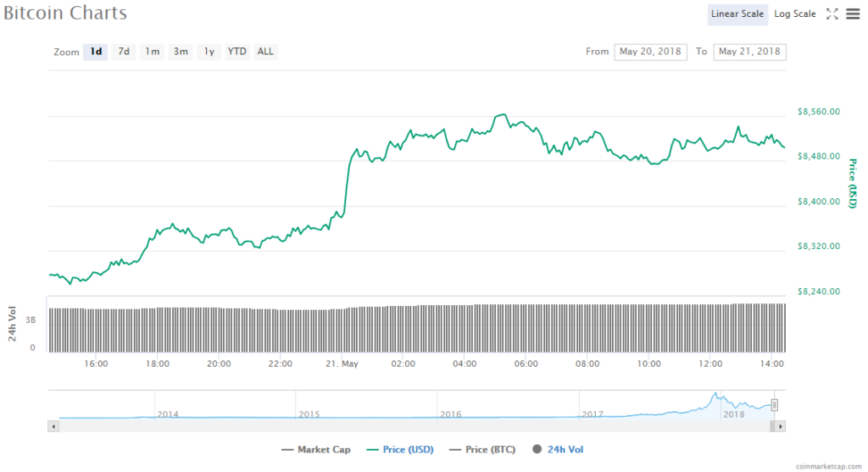
Task: Switch to Linear Scale
Action: click(x=737, y=14)
